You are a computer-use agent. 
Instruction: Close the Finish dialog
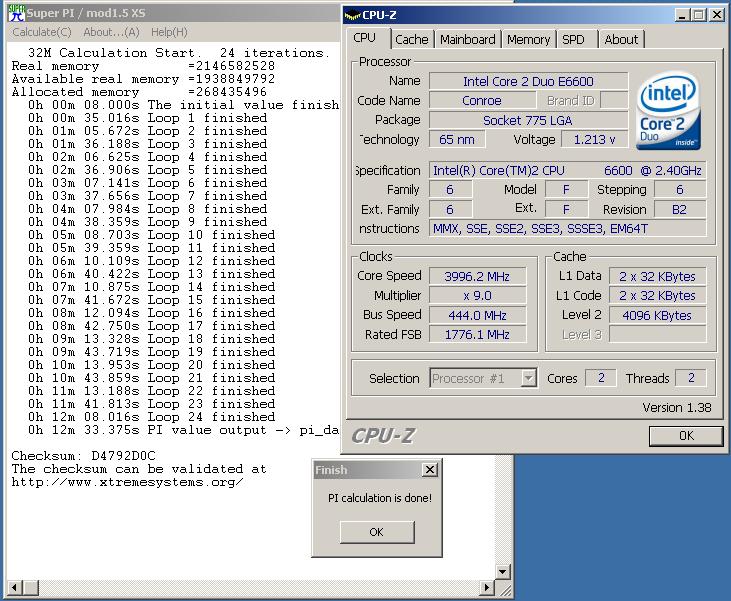(430, 470)
